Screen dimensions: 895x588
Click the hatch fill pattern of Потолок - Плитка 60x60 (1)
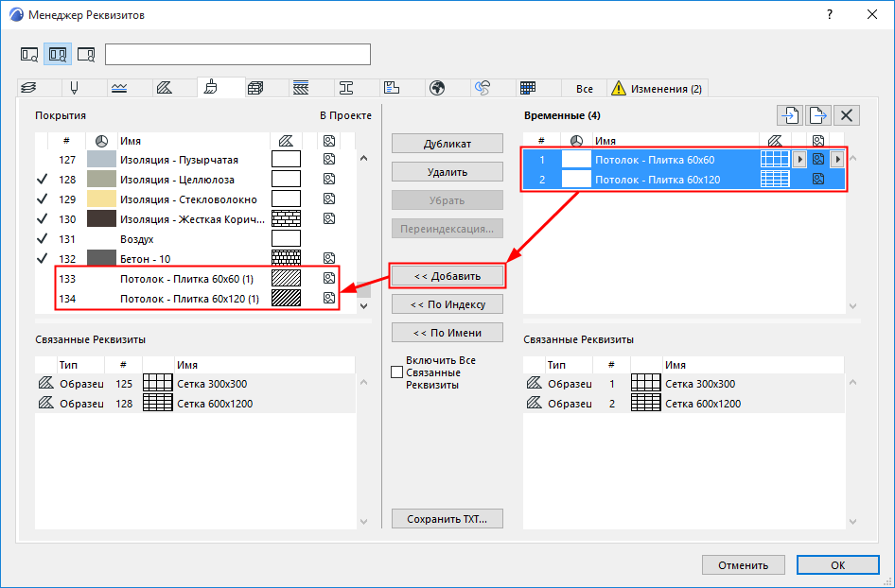pyautogui.click(x=286, y=278)
